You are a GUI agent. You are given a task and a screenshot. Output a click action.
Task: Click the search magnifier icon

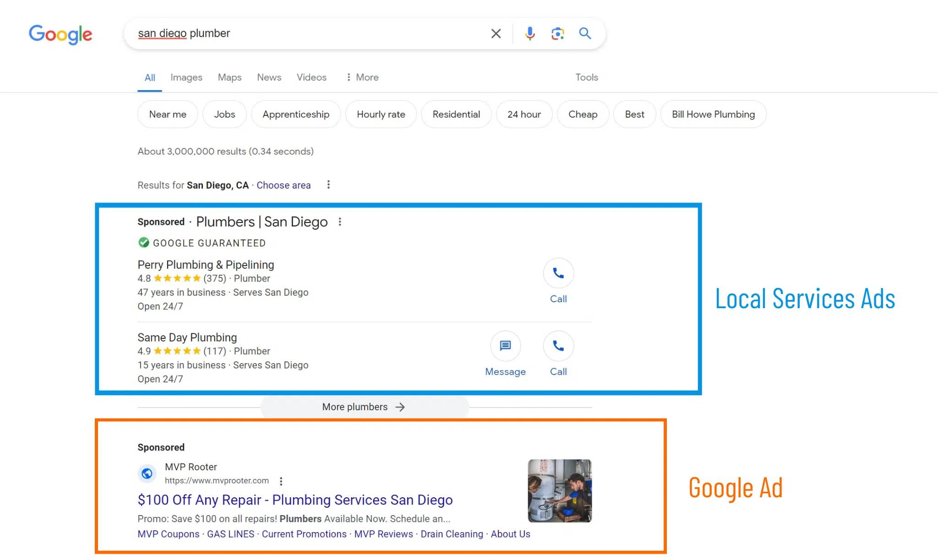tap(585, 33)
